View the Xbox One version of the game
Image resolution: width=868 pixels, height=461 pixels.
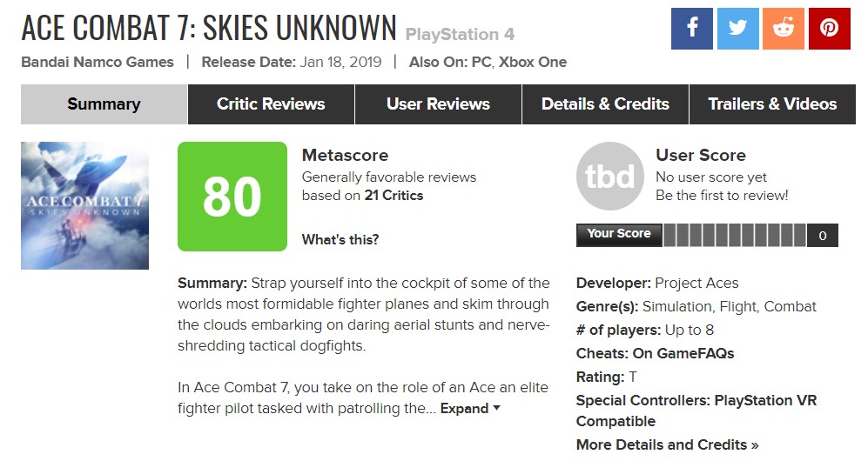533,62
